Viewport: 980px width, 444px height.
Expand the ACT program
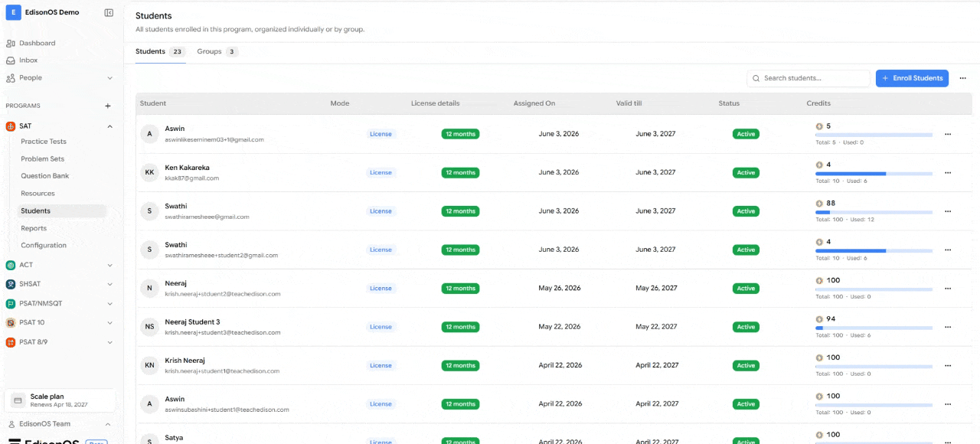109,265
